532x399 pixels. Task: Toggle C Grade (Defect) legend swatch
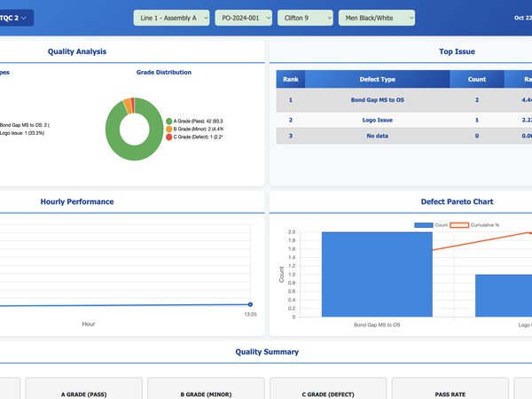tap(169, 137)
